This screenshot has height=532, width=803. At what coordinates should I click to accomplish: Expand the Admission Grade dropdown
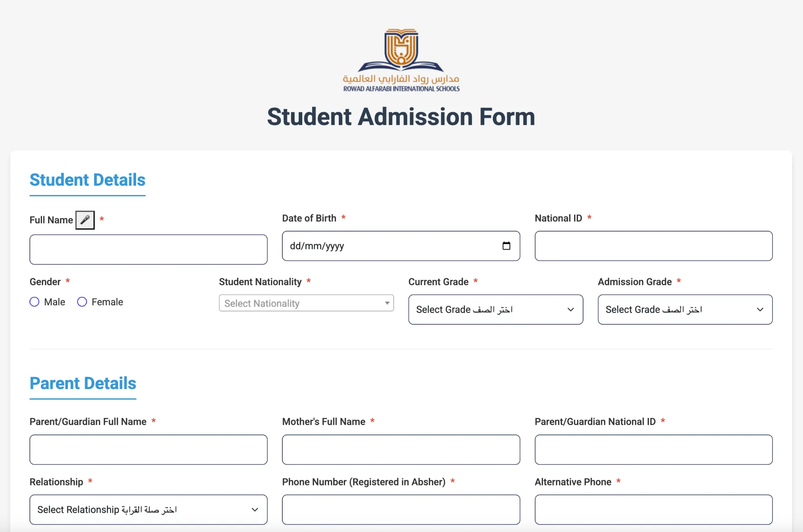(685, 309)
